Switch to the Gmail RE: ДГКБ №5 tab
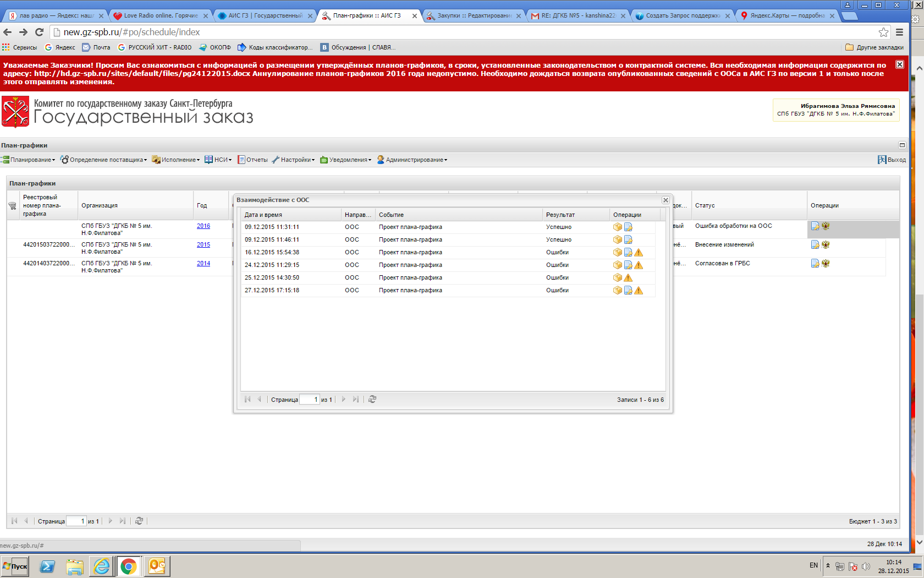 [577, 15]
